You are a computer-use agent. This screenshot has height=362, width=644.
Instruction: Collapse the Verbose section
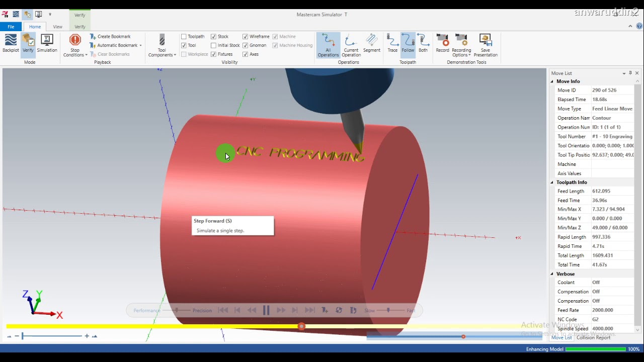[x=552, y=274]
